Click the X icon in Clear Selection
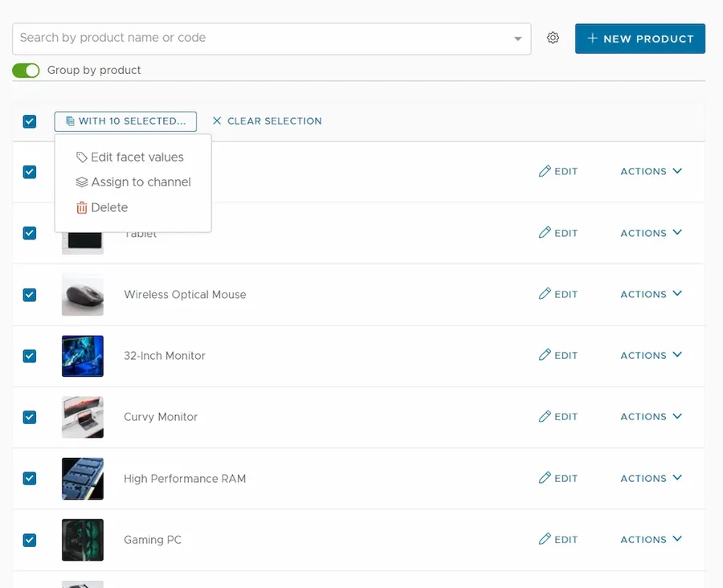This screenshot has width=723, height=588. pos(217,121)
